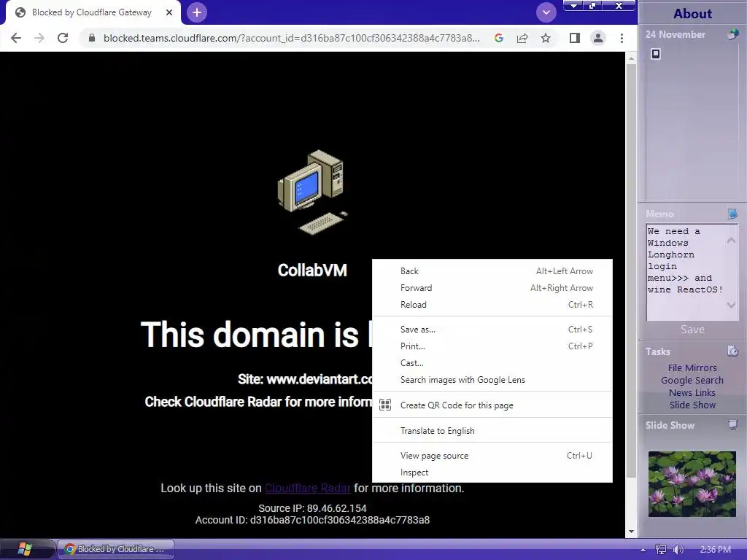Open the profile avatar icon
The width and height of the screenshot is (747, 560).
598,38
